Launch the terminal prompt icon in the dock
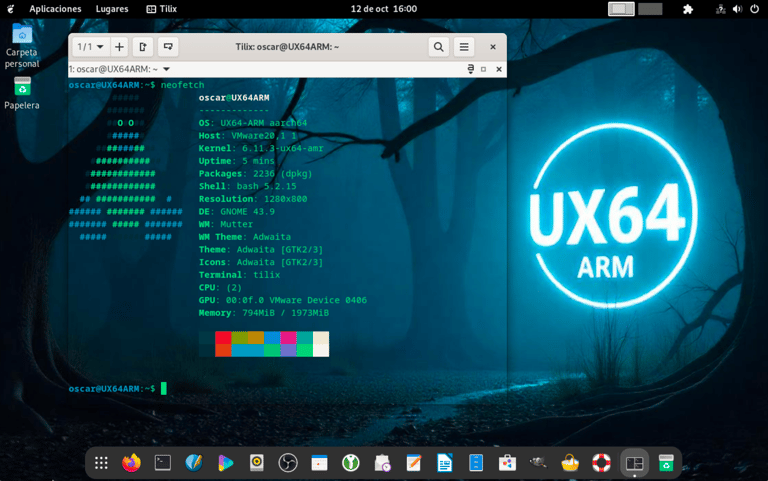Image resolution: width=768 pixels, height=481 pixels. point(163,463)
